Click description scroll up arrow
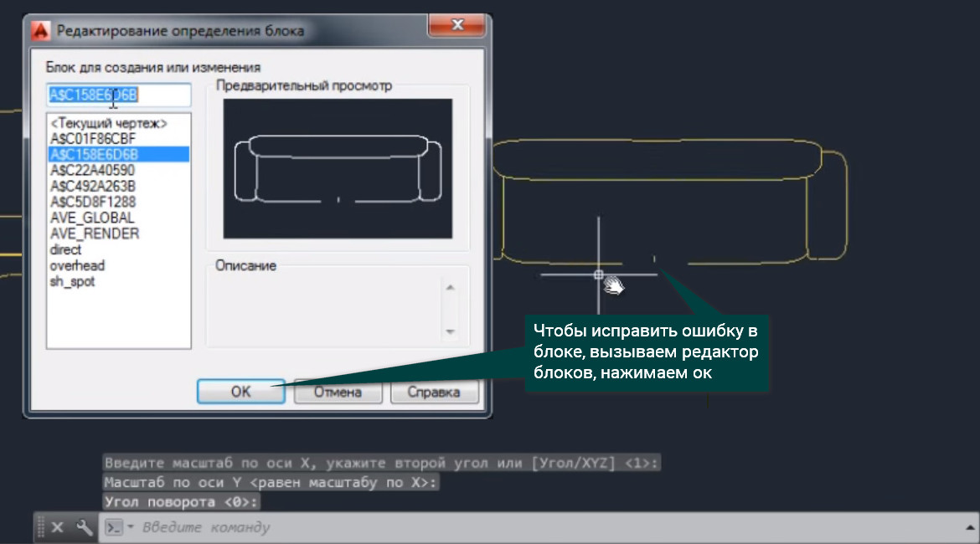Screen dimensions: 980x544 click(450, 287)
